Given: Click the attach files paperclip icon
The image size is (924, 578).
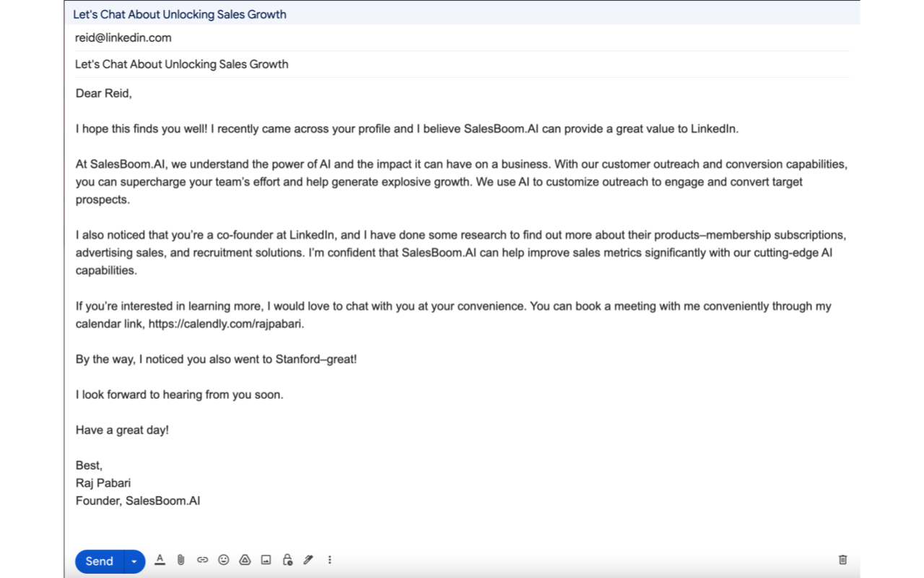Looking at the screenshot, I should coord(181,560).
